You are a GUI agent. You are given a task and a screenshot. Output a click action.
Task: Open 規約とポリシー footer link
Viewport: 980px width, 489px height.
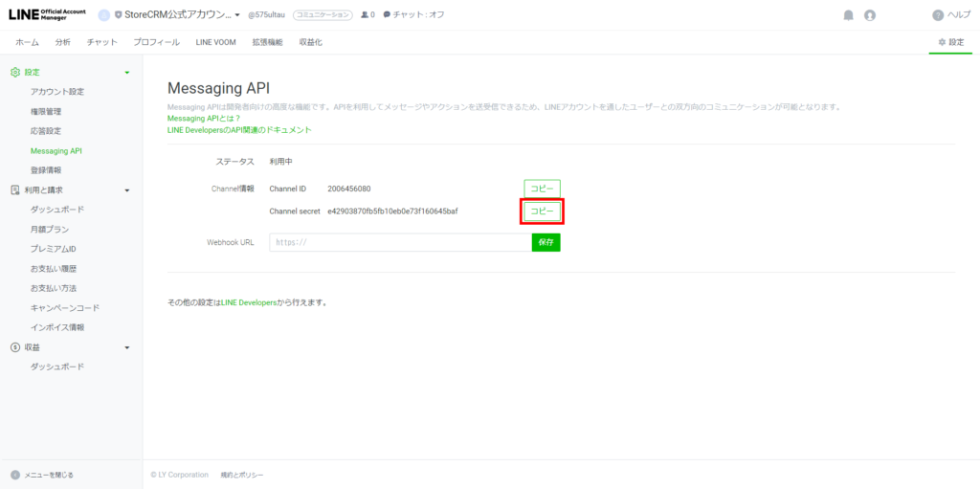click(x=242, y=476)
